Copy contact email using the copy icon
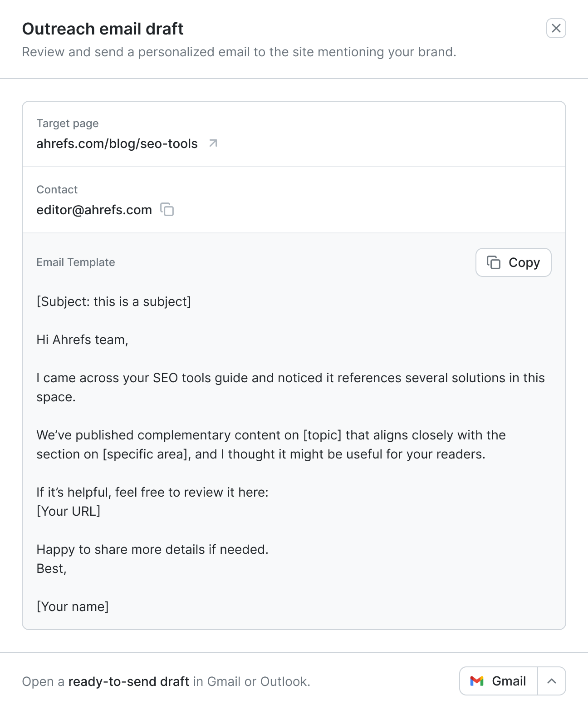This screenshot has width=588, height=710. point(167,209)
